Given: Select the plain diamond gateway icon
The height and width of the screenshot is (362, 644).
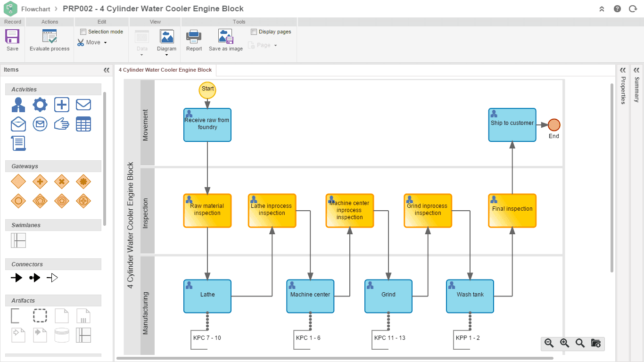Looking at the screenshot, I should pos(18,181).
